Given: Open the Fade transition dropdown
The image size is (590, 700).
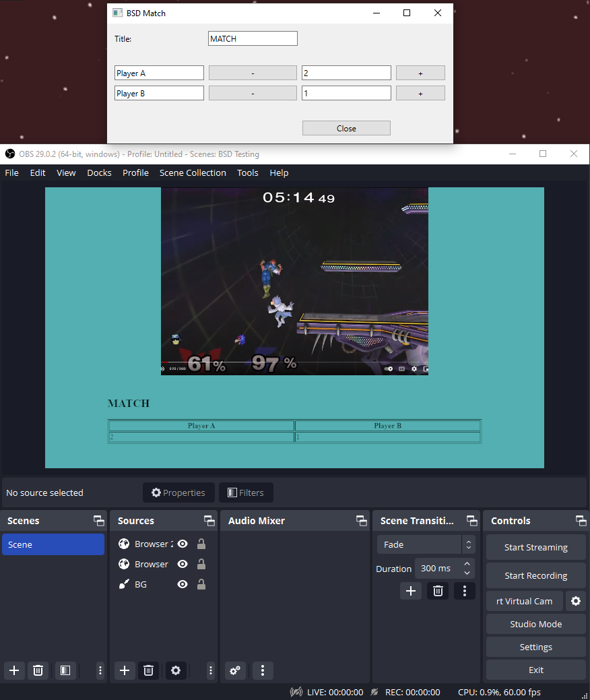Looking at the screenshot, I should pyautogui.click(x=426, y=544).
